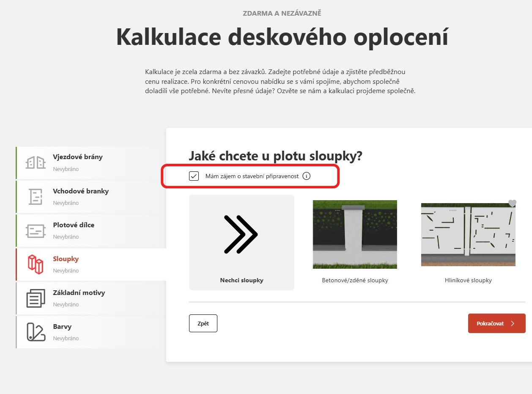The image size is (532, 394).
Task: Open the Vjezdové brány step
Action: click(x=78, y=157)
